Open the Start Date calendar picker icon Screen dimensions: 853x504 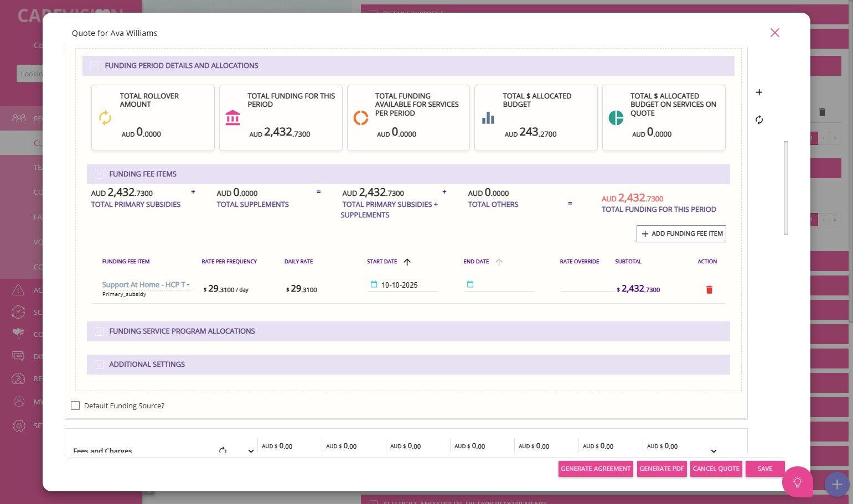374,284
